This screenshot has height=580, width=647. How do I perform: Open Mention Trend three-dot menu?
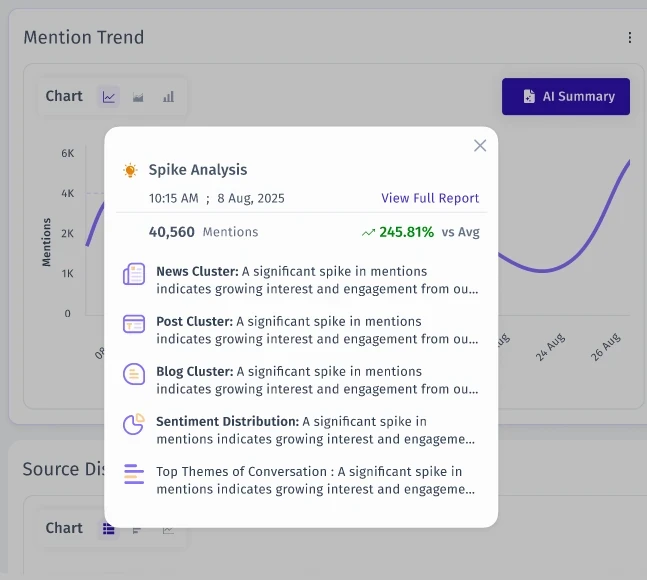pyautogui.click(x=630, y=38)
